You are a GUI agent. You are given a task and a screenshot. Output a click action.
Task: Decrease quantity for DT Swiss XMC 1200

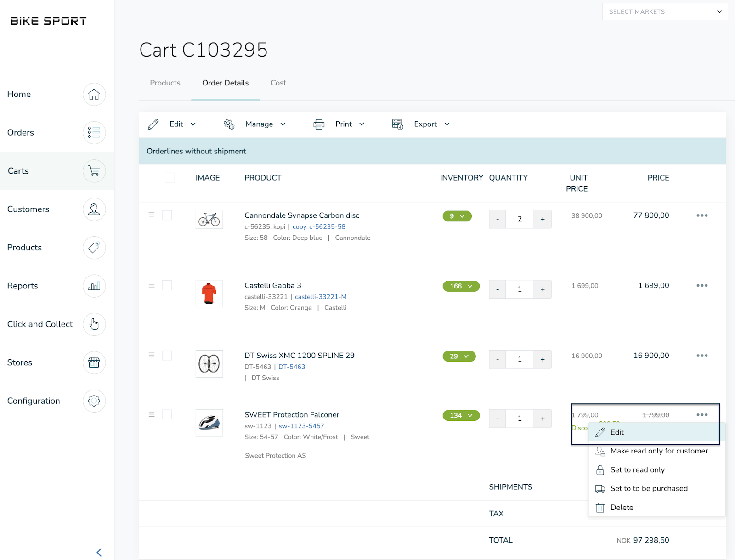498,360
